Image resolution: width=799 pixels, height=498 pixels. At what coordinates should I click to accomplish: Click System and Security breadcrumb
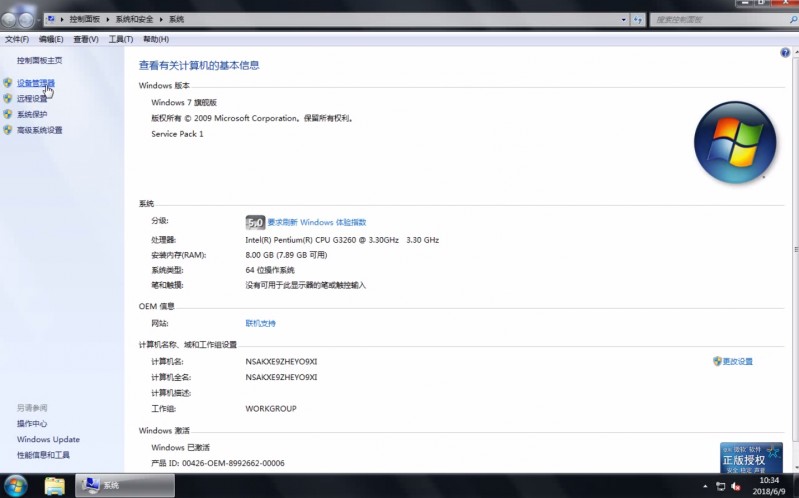[134, 19]
